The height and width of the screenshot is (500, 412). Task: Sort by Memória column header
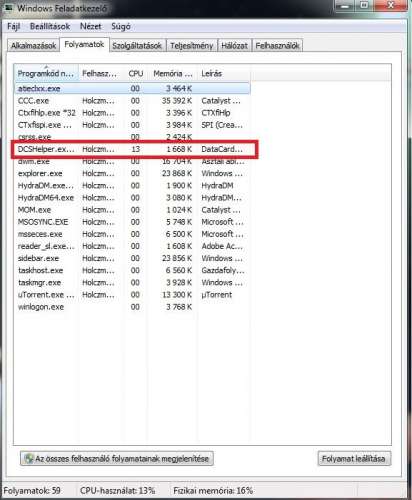(x=173, y=73)
